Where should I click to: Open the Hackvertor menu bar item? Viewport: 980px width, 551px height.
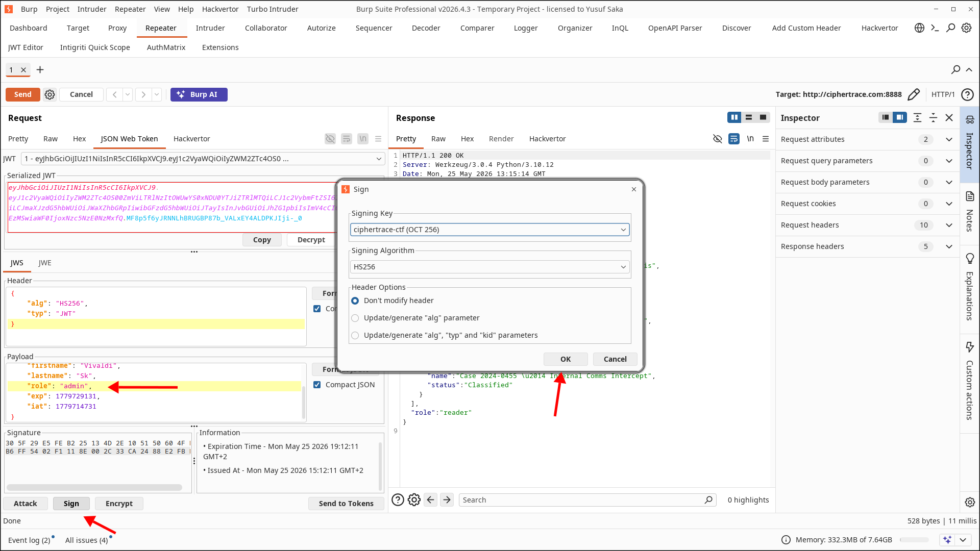[x=220, y=9]
